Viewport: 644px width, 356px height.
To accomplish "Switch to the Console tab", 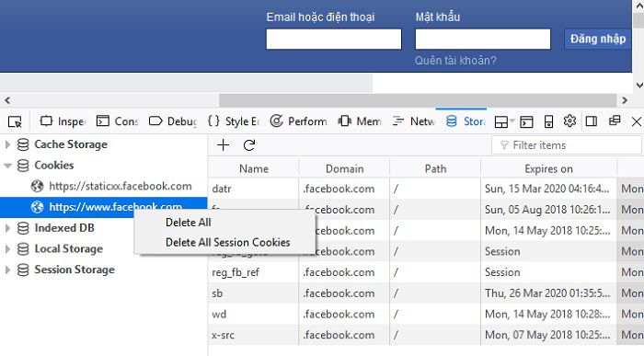I will (117, 121).
